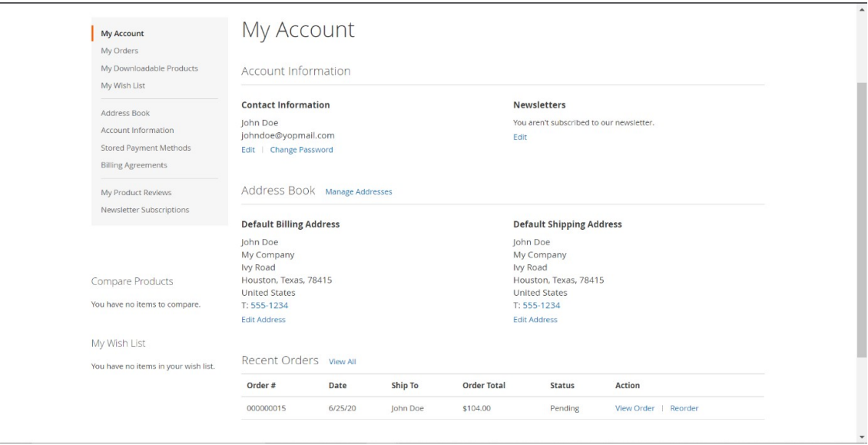View order 000000015

634,408
